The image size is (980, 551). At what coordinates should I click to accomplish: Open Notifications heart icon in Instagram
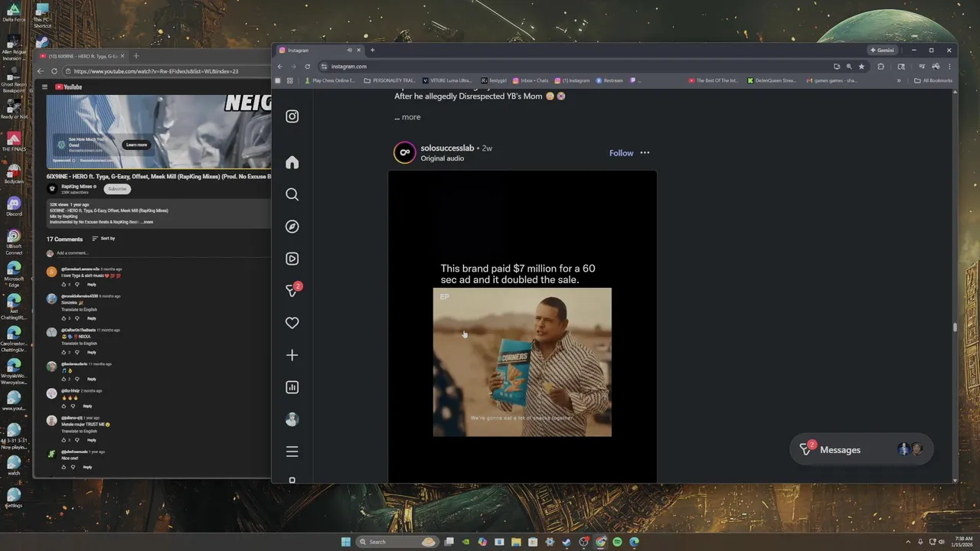292,323
